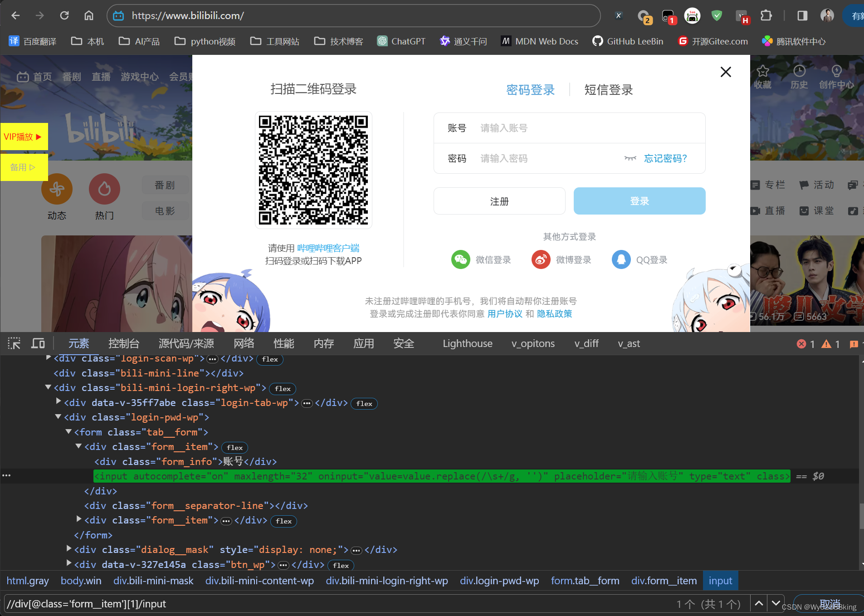Open DevTools 源代码/来源 tab
This screenshot has width=864, height=616.
[186, 344]
